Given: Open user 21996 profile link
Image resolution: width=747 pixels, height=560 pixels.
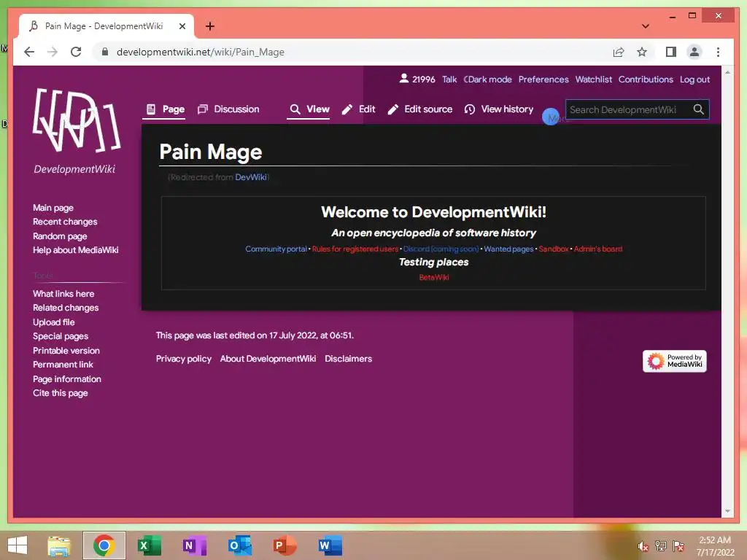Looking at the screenshot, I should coord(417,79).
